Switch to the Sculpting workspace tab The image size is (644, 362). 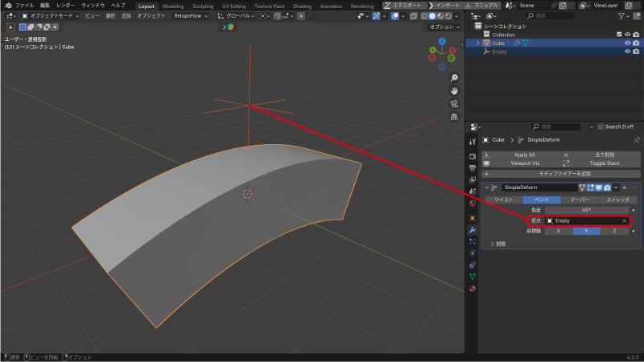203,5
